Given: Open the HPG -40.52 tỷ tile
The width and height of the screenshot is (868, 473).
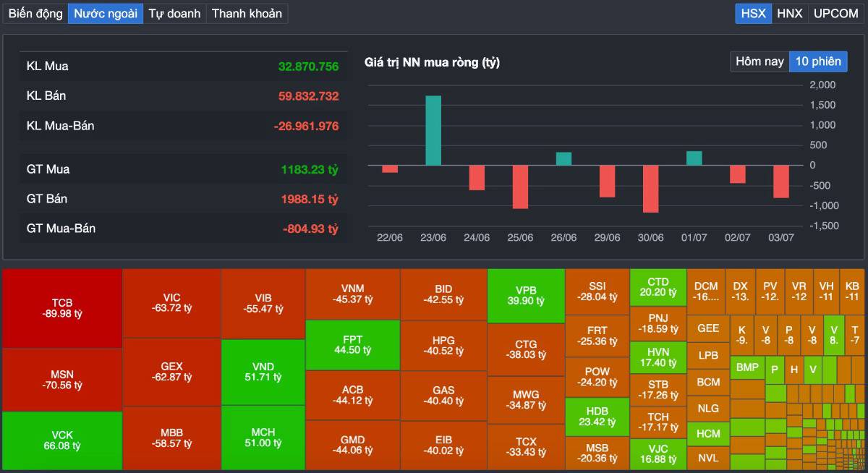Looking at the screenshot, I should pos(443,346).
